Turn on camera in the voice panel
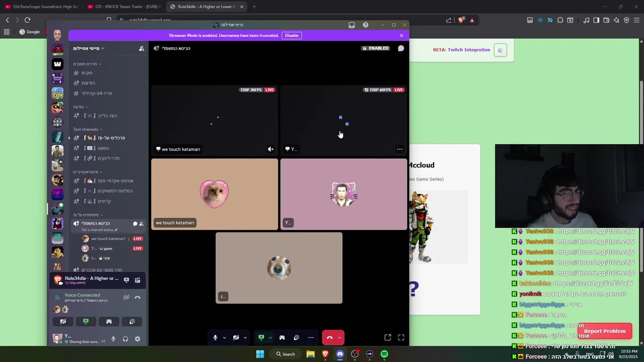 (63, 321)
